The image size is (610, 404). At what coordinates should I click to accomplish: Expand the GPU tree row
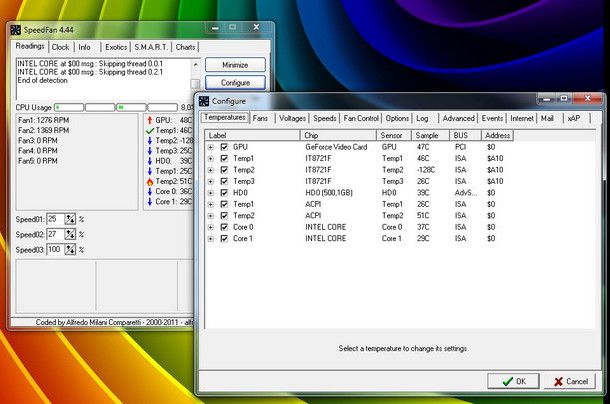pos(211,147)
